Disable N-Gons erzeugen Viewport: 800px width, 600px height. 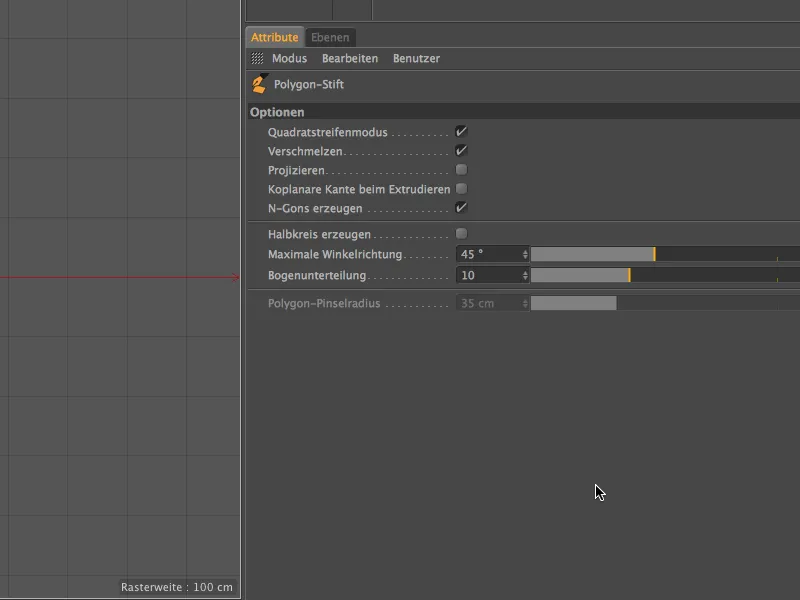pos(460,208)
